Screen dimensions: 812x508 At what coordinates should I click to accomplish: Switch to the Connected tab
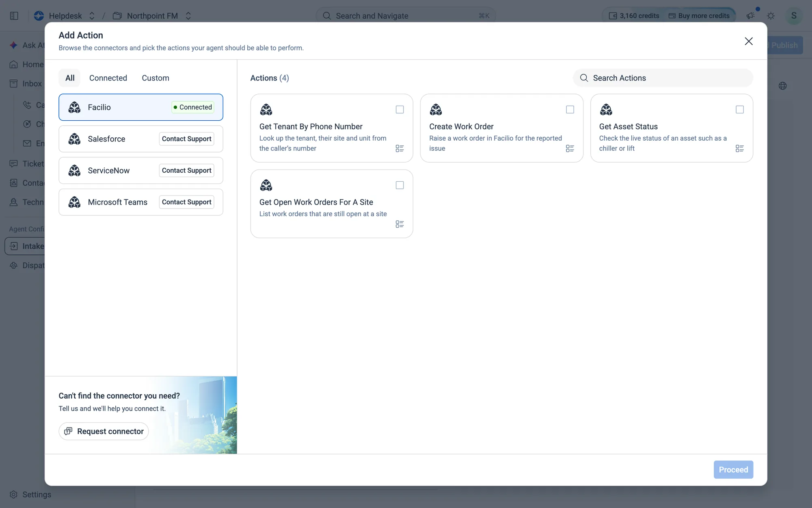tap(108, 78)
